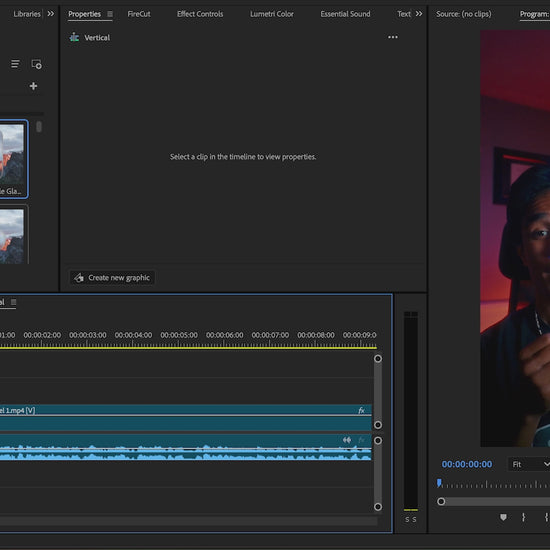Viewport: 550px width, 550px height.
Task: Click the Program monitor zoom scroll handle
Action: (x=441, y=502)
